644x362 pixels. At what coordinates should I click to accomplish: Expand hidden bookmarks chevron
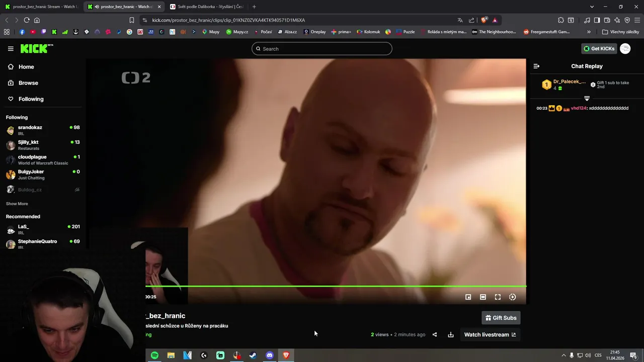(589, 32)
